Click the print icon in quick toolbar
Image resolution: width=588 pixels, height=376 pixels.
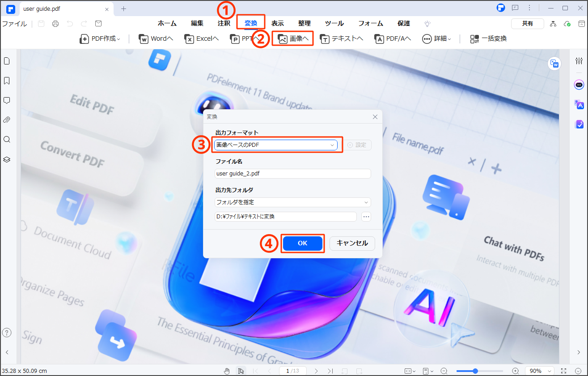55,24
